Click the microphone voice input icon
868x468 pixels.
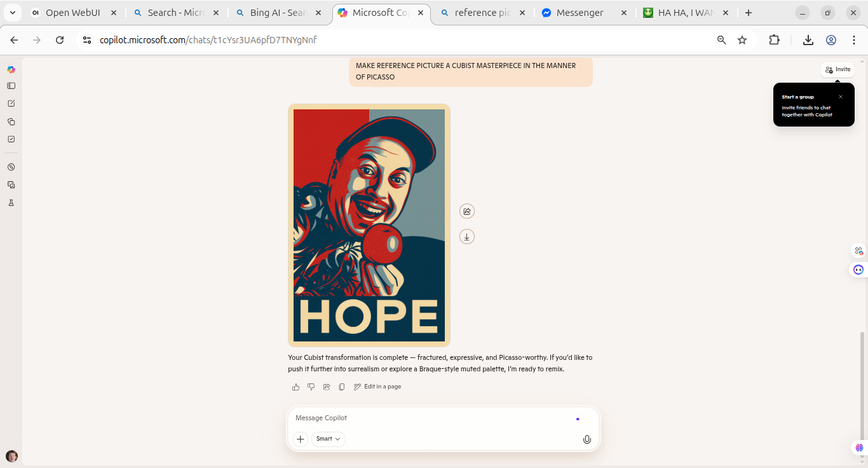(x=587, y=439)
